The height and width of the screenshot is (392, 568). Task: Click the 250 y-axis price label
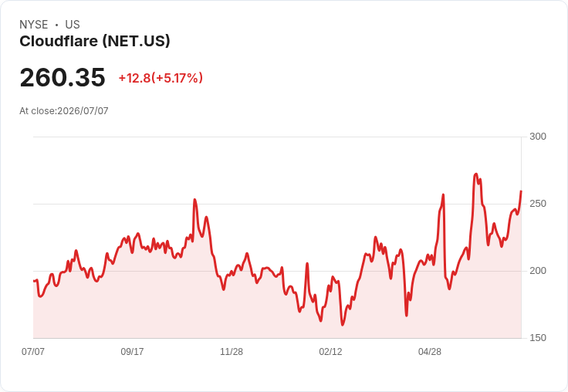point(538,204)
